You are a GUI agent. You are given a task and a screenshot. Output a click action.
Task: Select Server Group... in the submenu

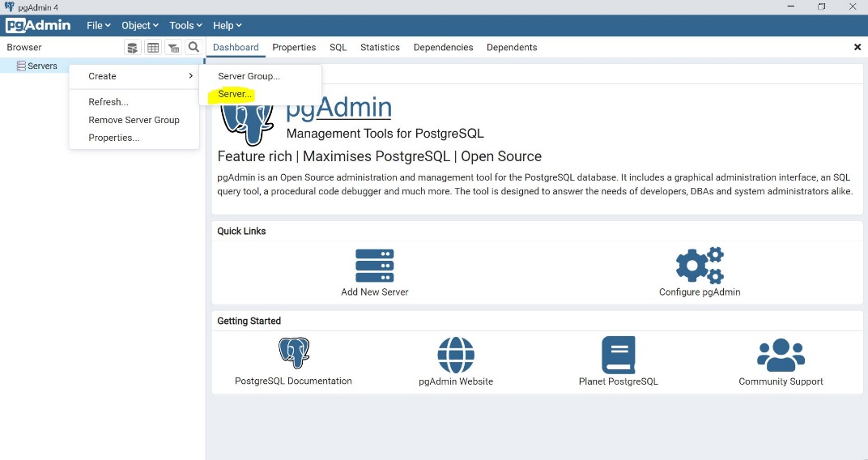[260, 76]
